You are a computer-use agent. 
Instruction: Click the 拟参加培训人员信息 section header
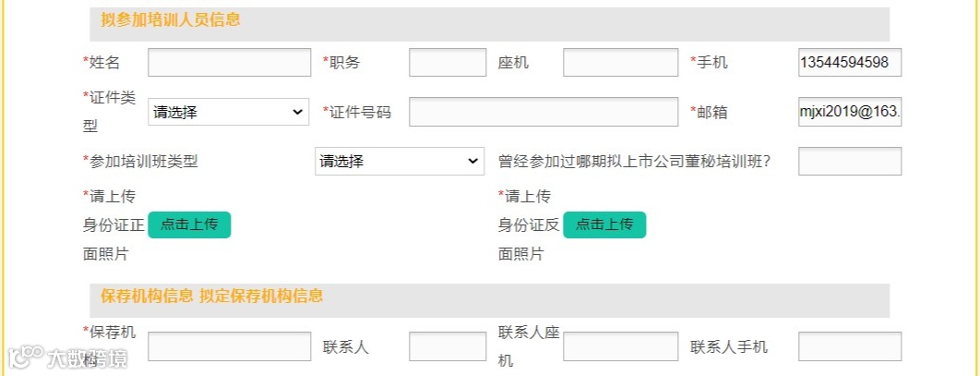pyautogui.click(x=171, y=19)
